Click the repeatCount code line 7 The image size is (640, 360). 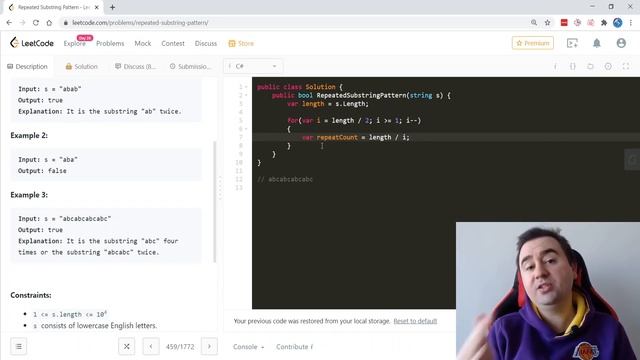click(x=356, y=138)
